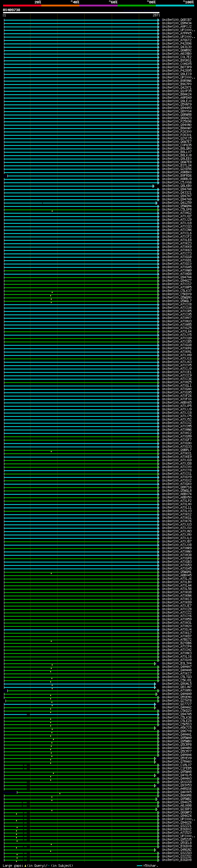Click the UniRef100_C5KDY9 label
This screenshot has height=868, width=197.
point(177,294)
